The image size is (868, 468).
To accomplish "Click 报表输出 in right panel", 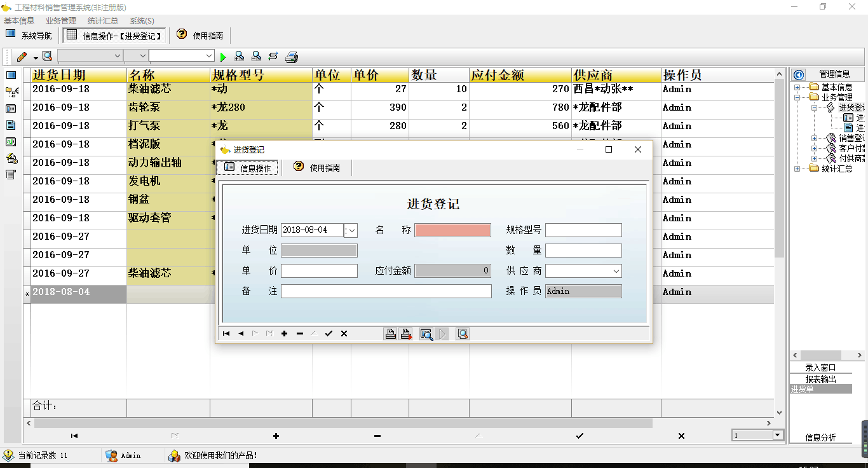I will pyautogui.click(x=820, y=379).
